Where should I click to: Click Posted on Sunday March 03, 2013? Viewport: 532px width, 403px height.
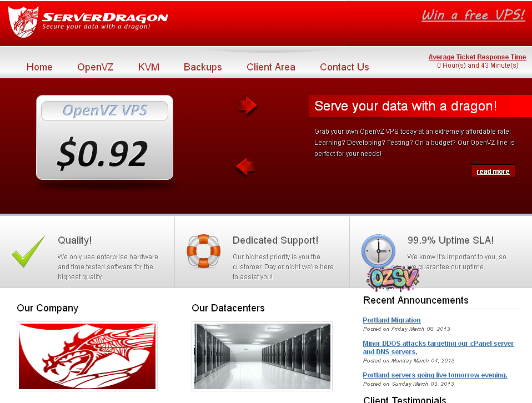pos(408,384)
